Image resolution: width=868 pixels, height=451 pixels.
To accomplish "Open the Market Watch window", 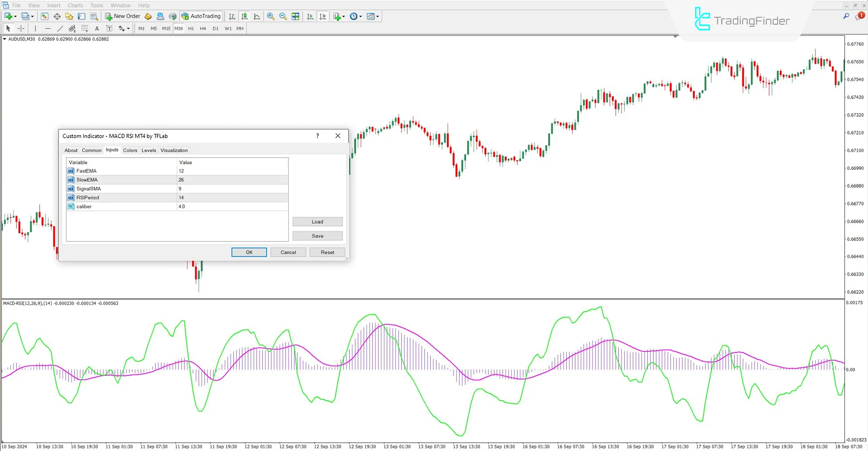I will click(44, 16).
